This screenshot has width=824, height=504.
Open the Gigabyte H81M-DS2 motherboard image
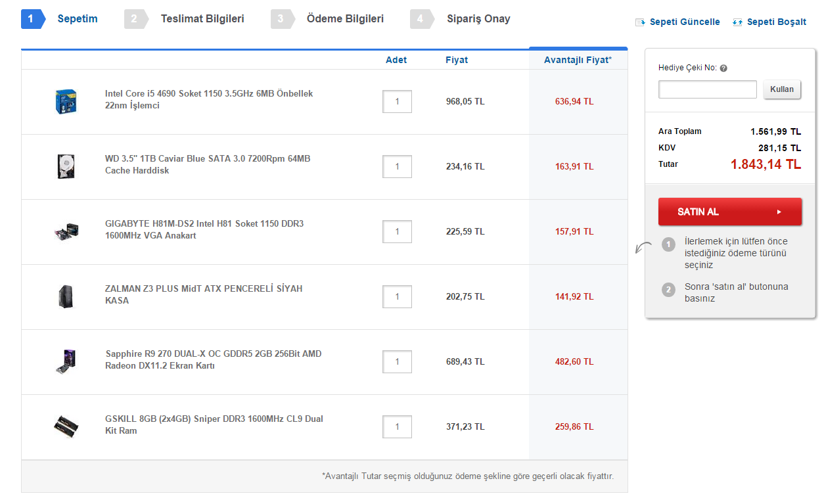[66, 231]
